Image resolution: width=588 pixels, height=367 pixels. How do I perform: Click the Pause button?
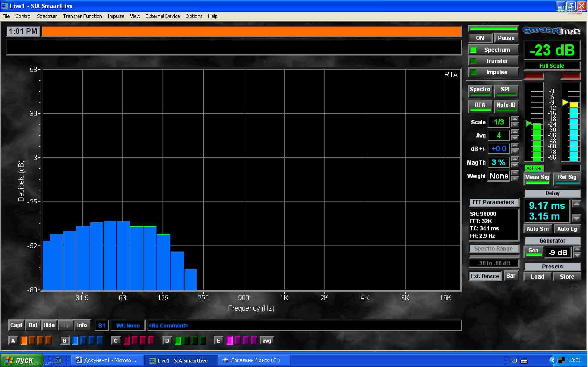point(506,38)
